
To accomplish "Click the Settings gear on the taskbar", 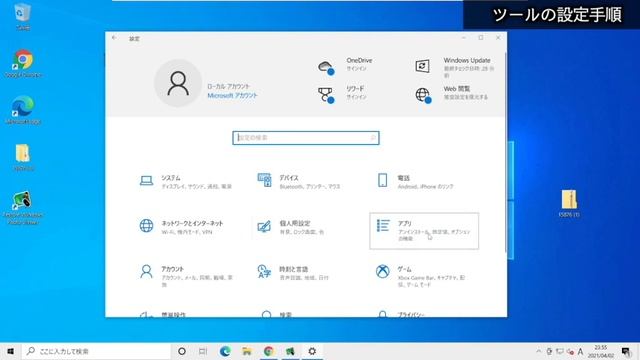I will coord(312,351).
